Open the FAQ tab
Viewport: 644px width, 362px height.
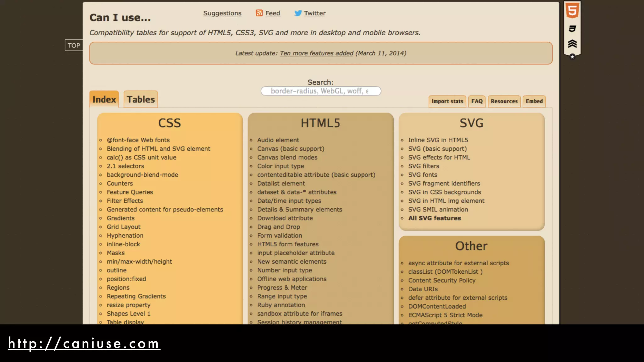pos(477,101)
